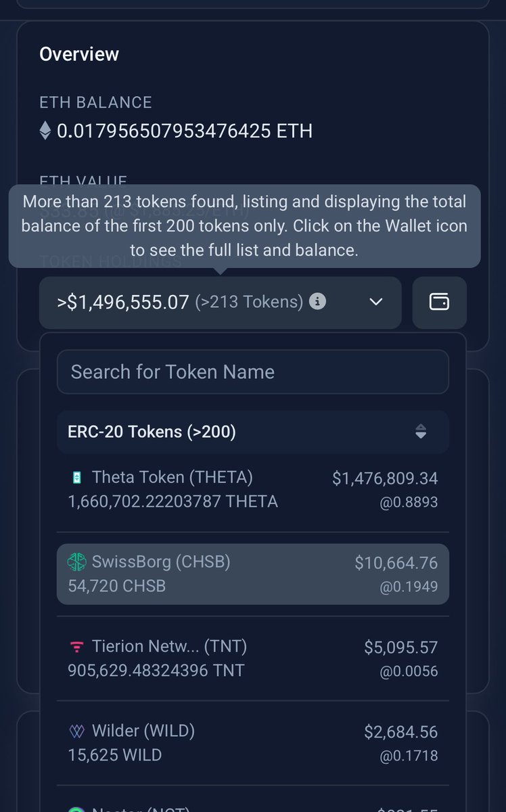Click the info icon beside 213 Tokens
Image resolution: width=506 pixels, height=812 pixels.
(x=317, y=302)
